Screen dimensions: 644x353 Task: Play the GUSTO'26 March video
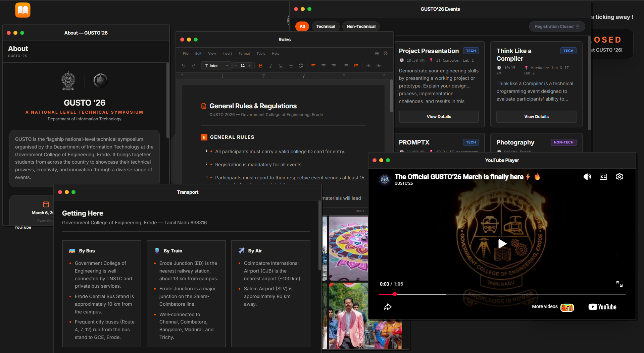tap(502, 244)
